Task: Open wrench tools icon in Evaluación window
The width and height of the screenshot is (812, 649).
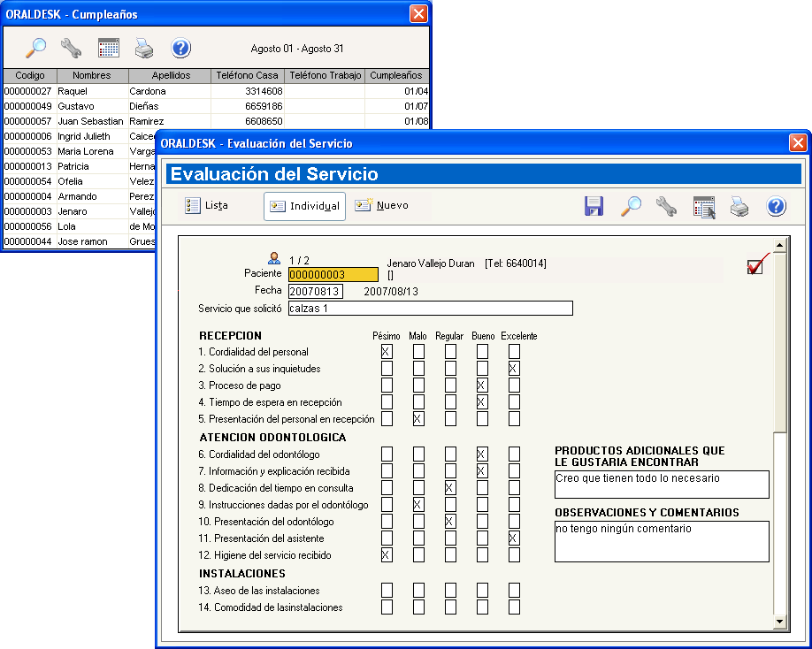Action: [x=666, y=206]
